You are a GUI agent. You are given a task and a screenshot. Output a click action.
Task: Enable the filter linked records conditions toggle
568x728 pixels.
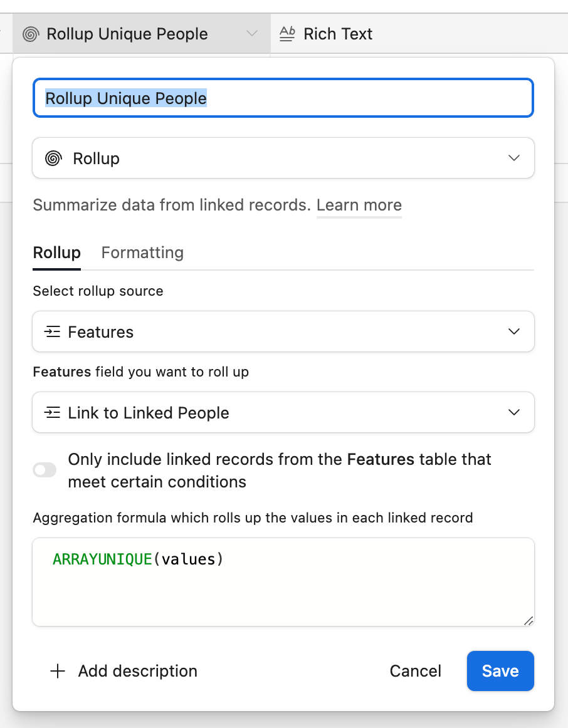pyautogui.click(x=45, y=470)
